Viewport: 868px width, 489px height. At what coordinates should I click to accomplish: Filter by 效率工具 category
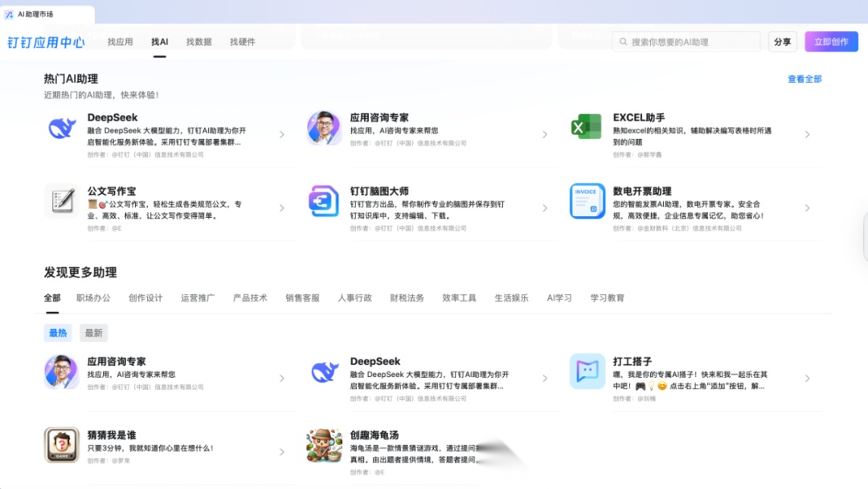click(459, 298)
